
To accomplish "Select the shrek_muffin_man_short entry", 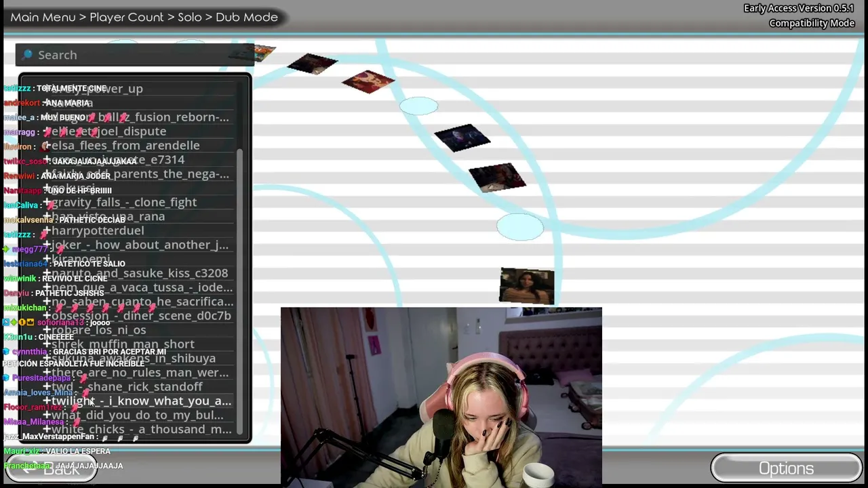I will coord(138,344).
